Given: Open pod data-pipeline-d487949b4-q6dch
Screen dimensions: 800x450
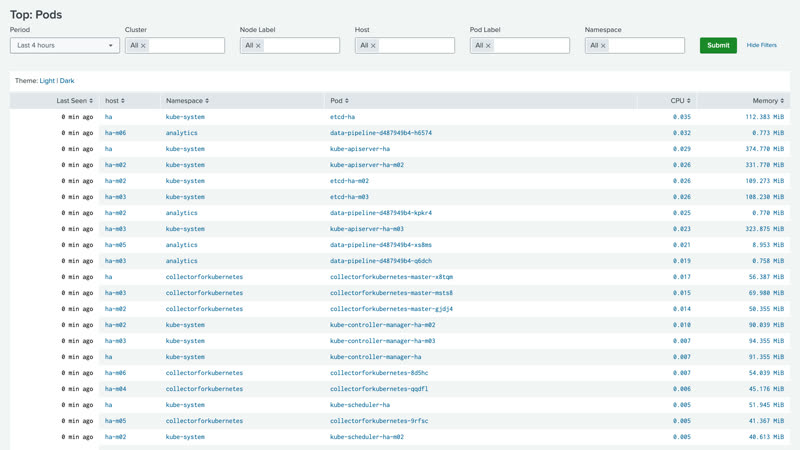Looking at the screenshot, I should [381, 261].
